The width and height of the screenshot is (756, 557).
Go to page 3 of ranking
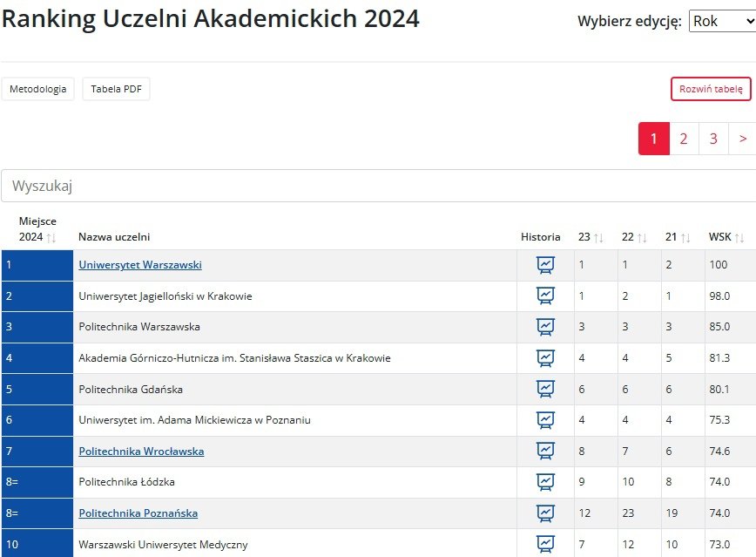coord(713,139)
